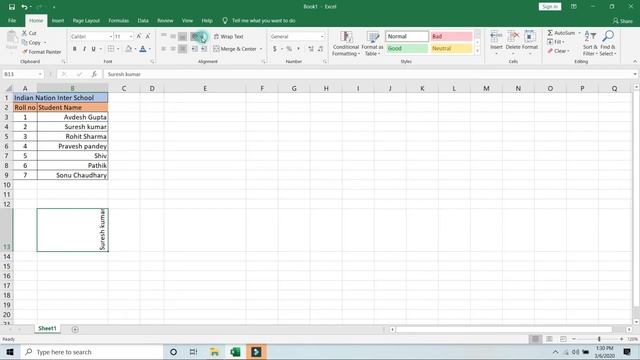This screenshot has width=640, height=360.
Task: Increase font size with the large A
Action: 139,36
